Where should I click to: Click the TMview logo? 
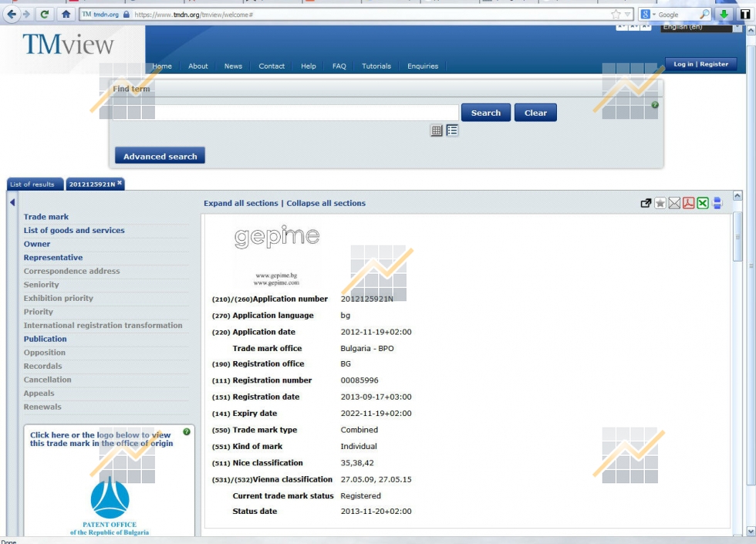point(68,45)
